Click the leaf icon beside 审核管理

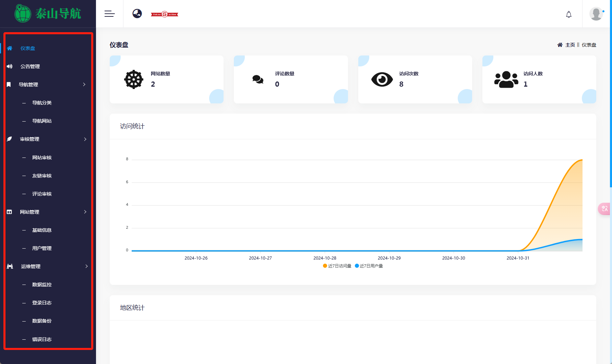(x=9, y=139)
